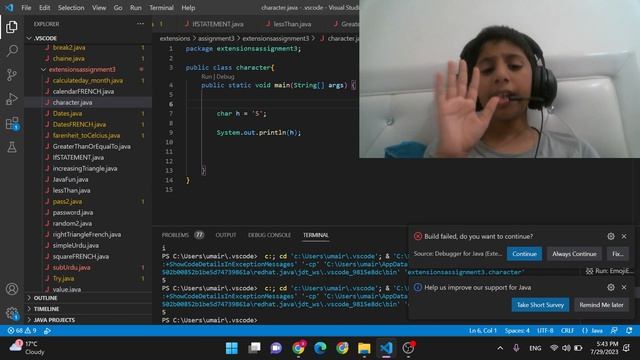Screen dimensions: 640x360
Task: Open the Help menu
Action: [x=188, y=8]
